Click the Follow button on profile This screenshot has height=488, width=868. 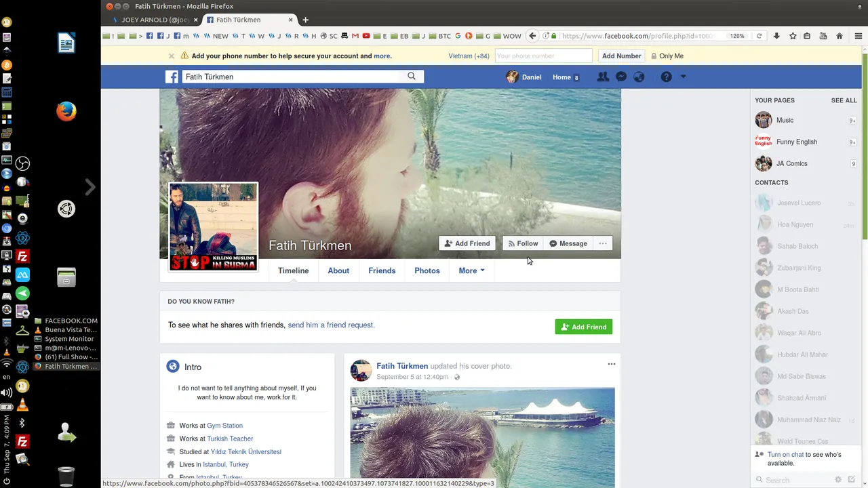[x=523, y=243]
